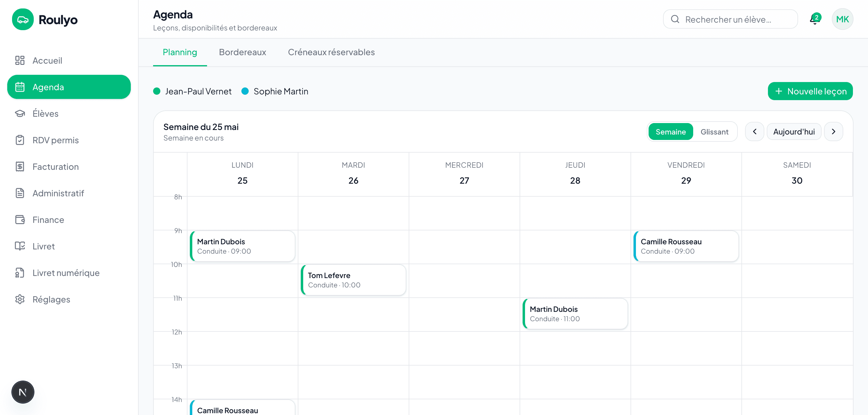Open Finance page link
Image resolution: width=868 pixels, height=415 pixels.
69,220
